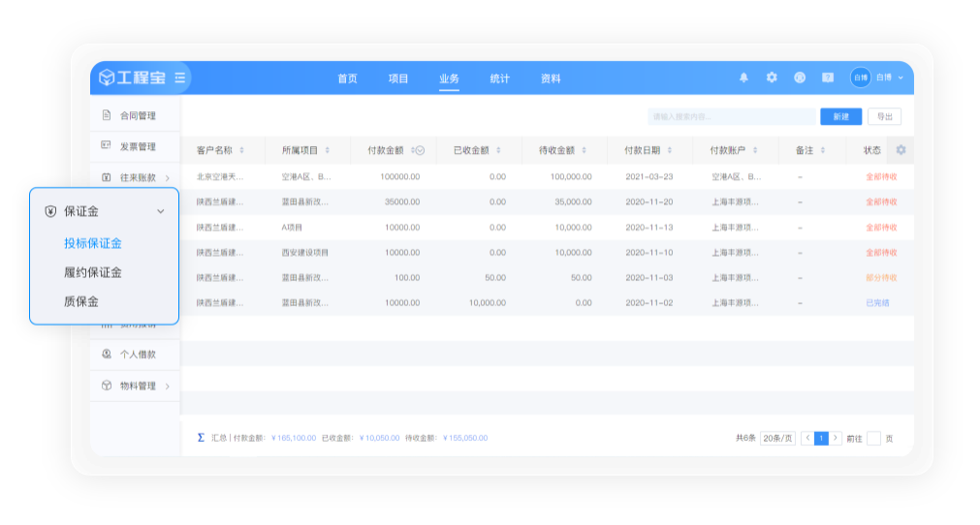980x525 pixels.
Task: Open table column settings gear
Action: tap(901, 150)
